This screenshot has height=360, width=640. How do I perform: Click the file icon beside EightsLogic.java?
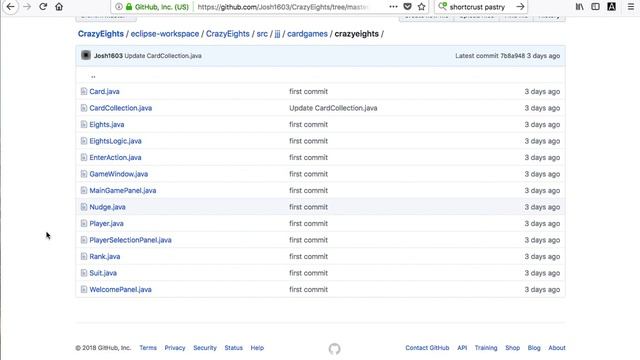tap(84, 141)
